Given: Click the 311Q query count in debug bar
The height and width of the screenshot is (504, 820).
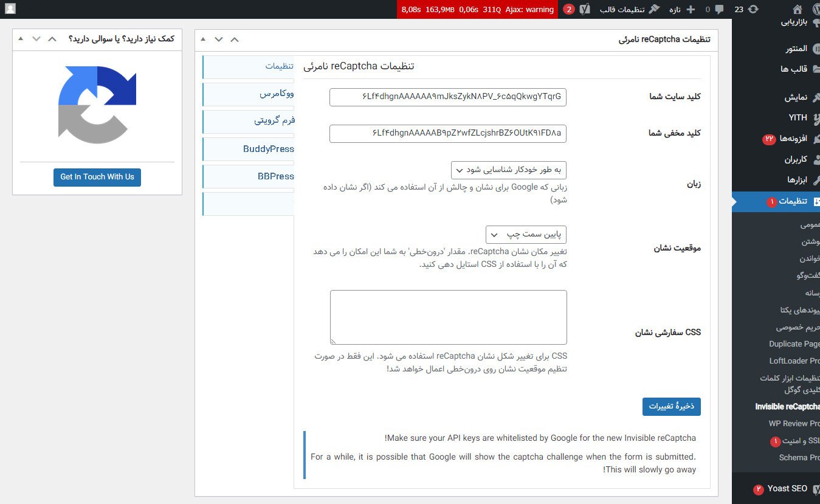Looking at the screenshot, I should [492, 9].
